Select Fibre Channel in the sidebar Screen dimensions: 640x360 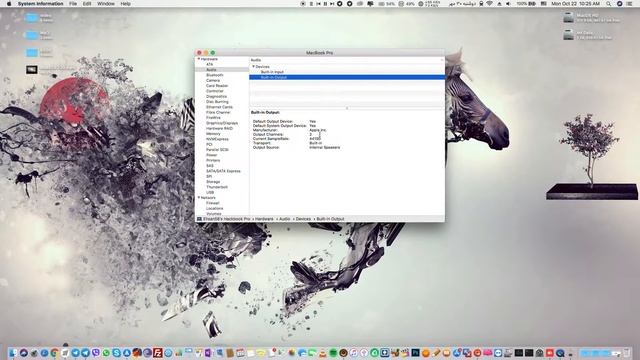point(218,112)
